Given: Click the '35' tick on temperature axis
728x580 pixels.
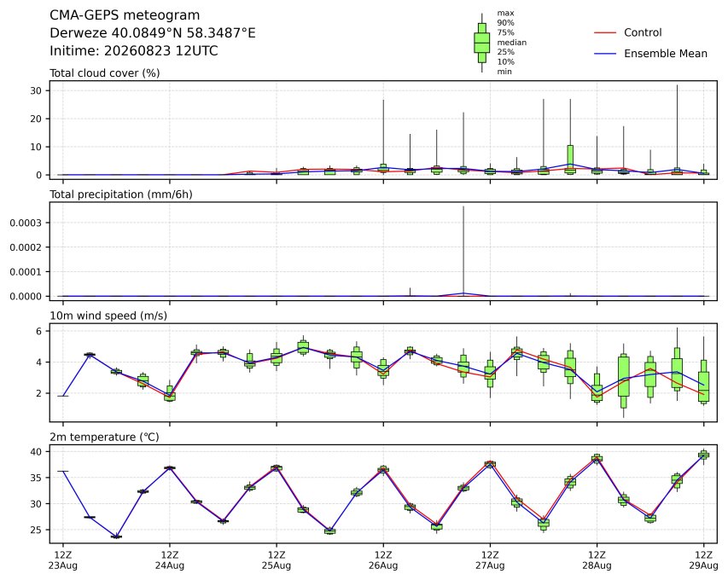Looking at the screenshot, I should click(x=36, y=478).
